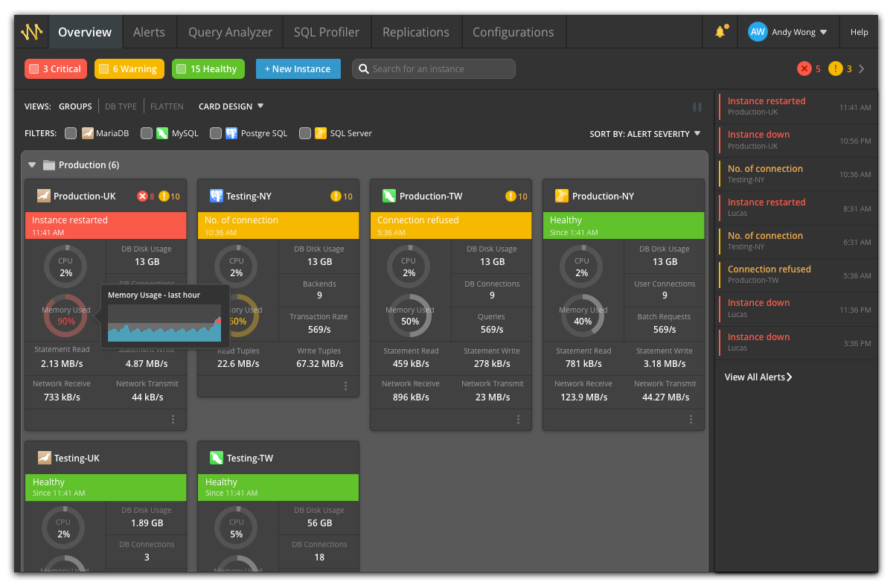Open Testing-NY card's three-dot menu
Screen dimensions: 893x588
point(345,386)
